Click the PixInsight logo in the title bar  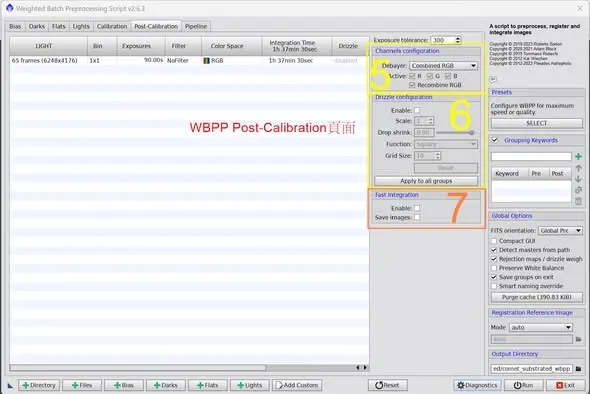(9, 8)
